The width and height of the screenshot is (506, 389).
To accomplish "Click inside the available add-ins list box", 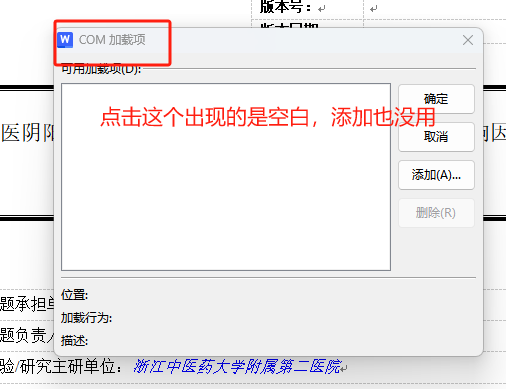I will (x=226, y=177).
